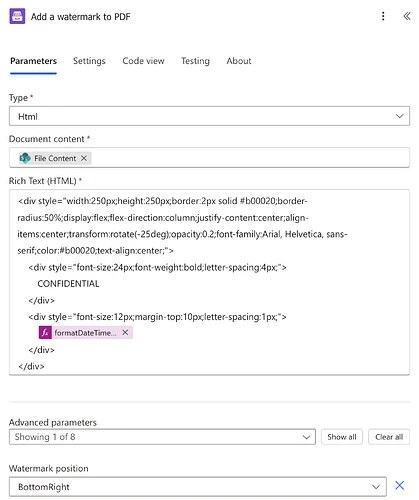Click the SharePoint icon on the File Content token
The height and width of the screenshot is (500, 419).
[x=25, y=158]
